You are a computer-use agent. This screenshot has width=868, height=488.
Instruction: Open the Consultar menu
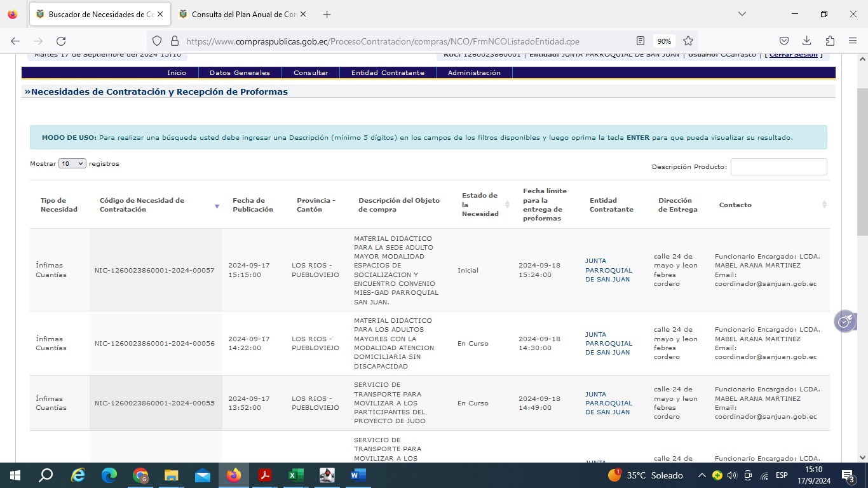(311, 72)
